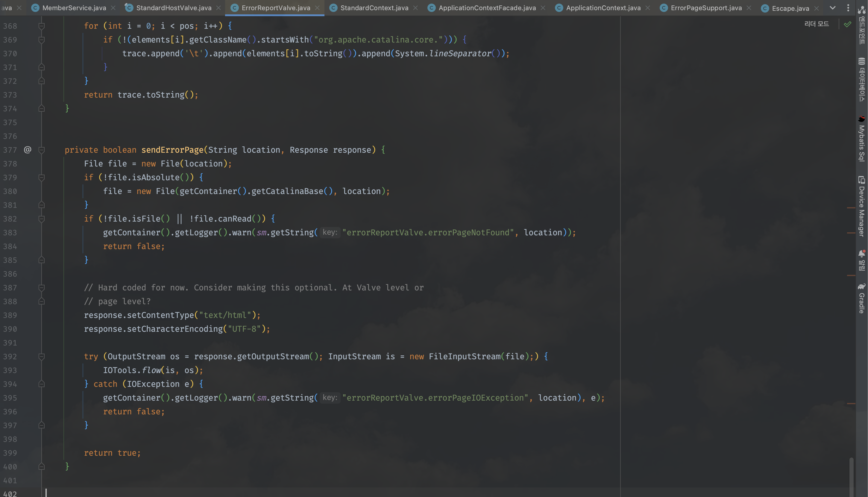868x497 pixels.
Task: Collapse the isAbsolute if block on line 379
Action: 42,178
